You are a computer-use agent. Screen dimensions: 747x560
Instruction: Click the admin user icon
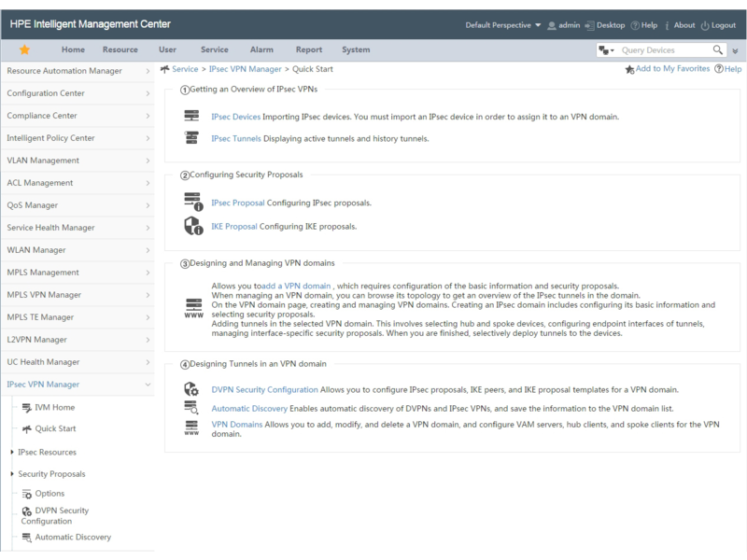point(552,25)
